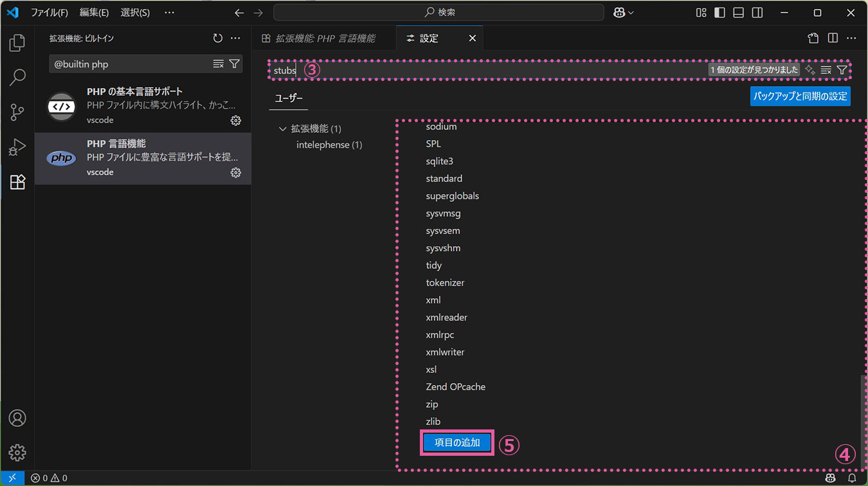Viewport: 868px width, 486px height.
Task: Click the バックアップと同期の設定 button
Action: (800, 96)
